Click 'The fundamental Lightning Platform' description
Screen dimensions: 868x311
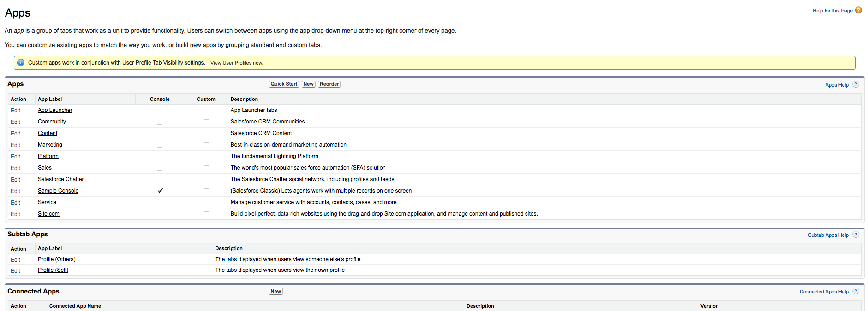(x=275, y=156)
